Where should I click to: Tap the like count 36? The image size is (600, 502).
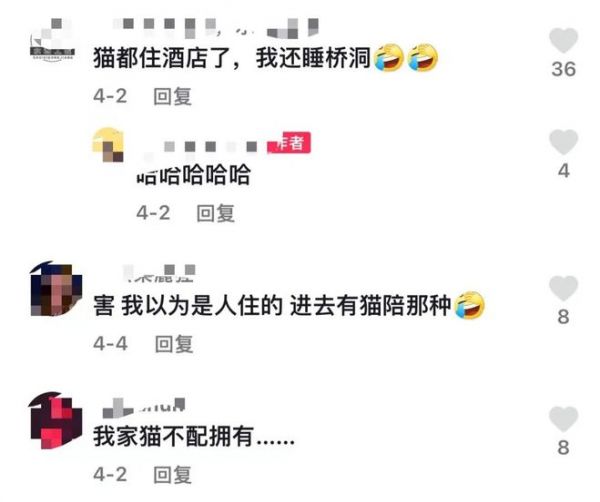[563, 69]
